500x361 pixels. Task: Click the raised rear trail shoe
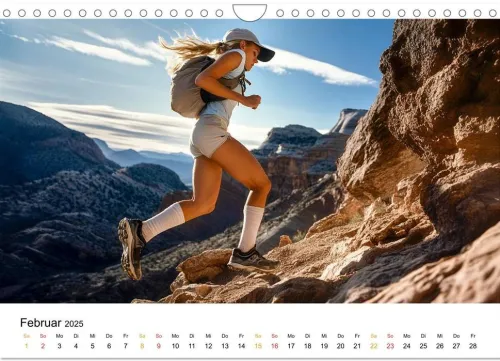[x=132, y=248]
